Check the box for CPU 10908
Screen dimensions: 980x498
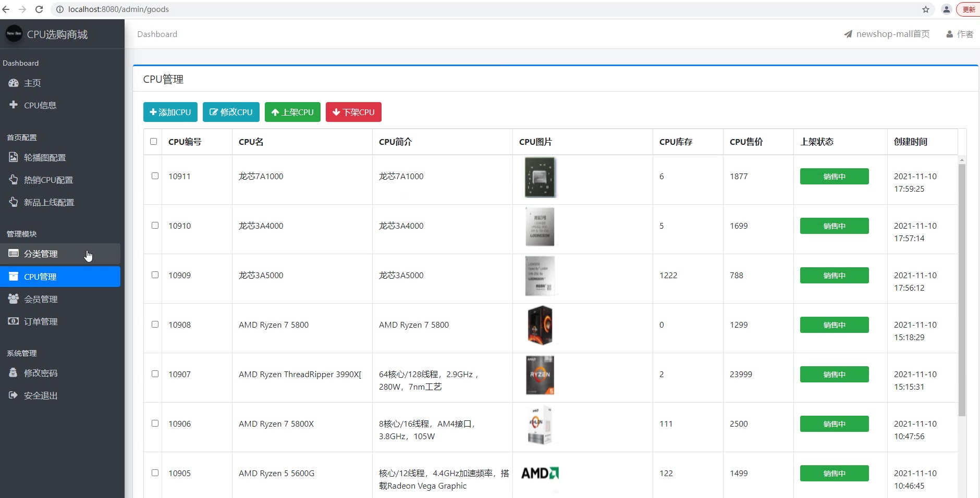coord(155,324)
